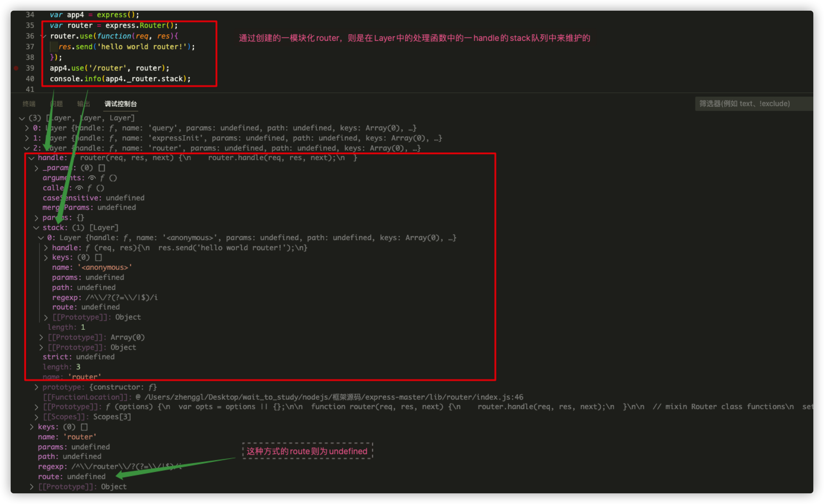Screen dimensions: 824x504
Task: Click the name: '<anonymous>' row
Action: (x=92, y=268)
